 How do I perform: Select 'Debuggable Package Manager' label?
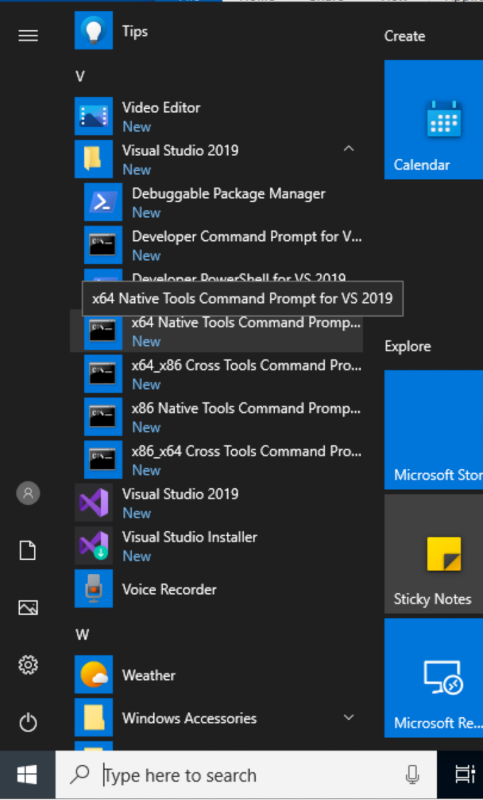pyautogui.click(x=228, y=194)
